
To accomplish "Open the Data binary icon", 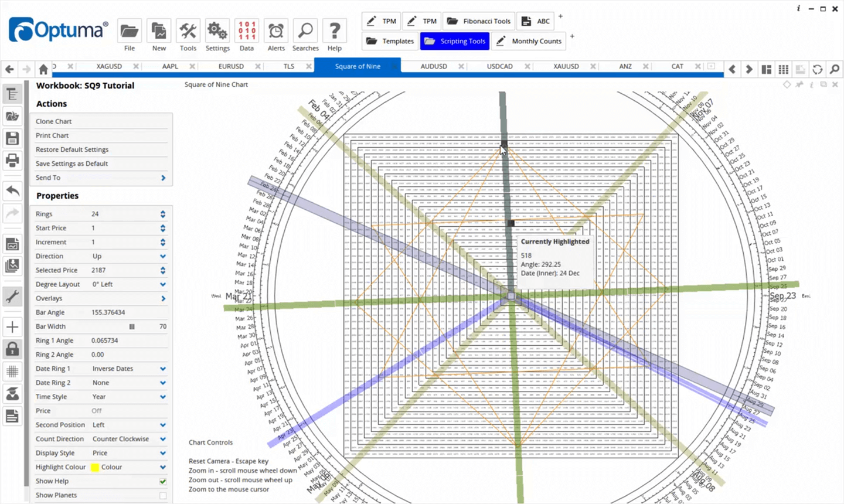I will click(247, 31).
